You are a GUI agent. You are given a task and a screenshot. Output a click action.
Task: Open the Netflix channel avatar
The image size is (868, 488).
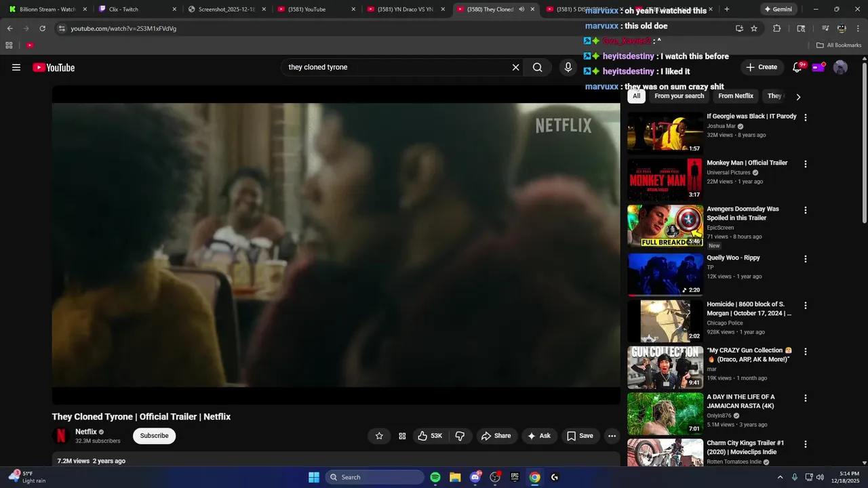point(61,436)
